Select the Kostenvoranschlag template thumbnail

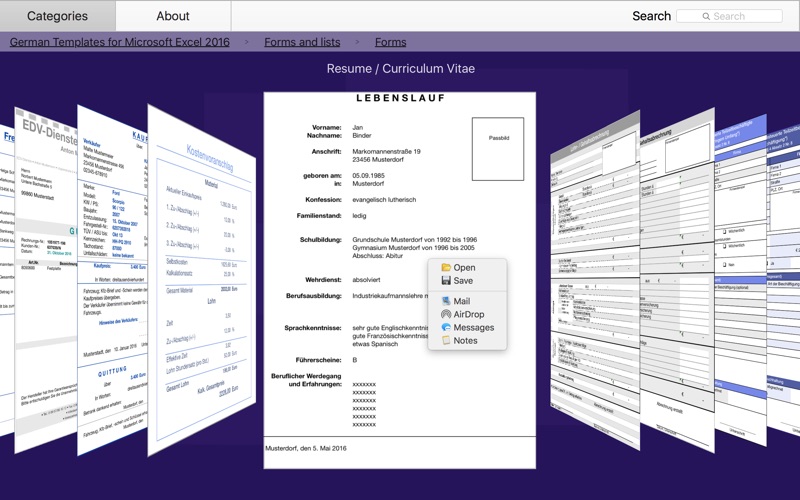[x=202, y=280]
